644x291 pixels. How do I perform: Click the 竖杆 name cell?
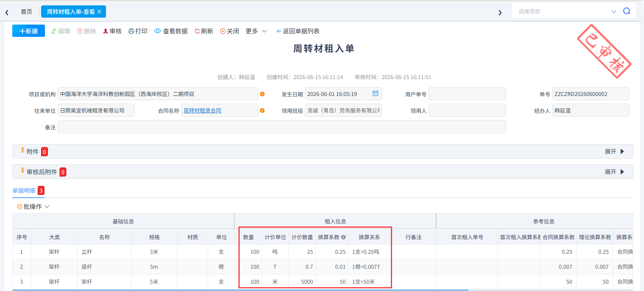click(x=104, y=267)
